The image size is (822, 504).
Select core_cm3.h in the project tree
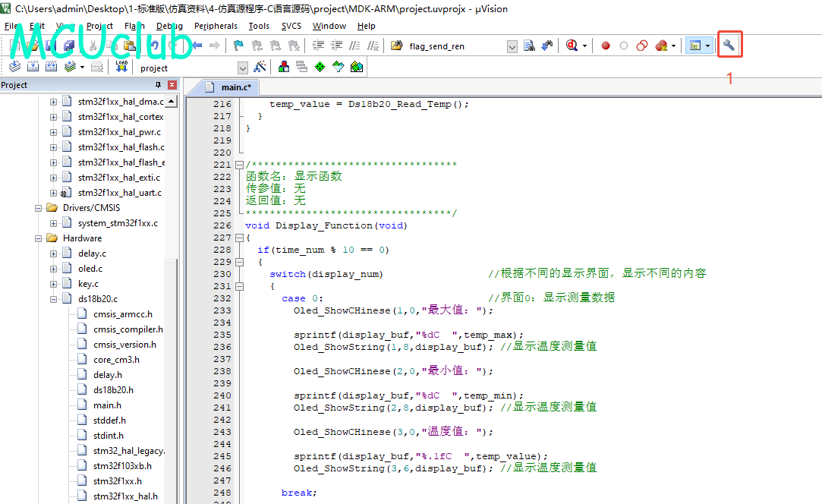point(116,359)
